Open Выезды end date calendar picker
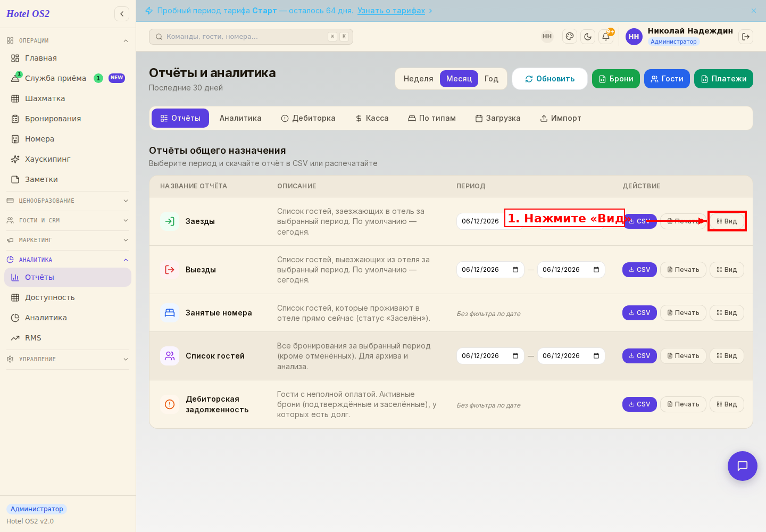The width and height of the screenshot is (766, 532). click(x=596, y=270)
